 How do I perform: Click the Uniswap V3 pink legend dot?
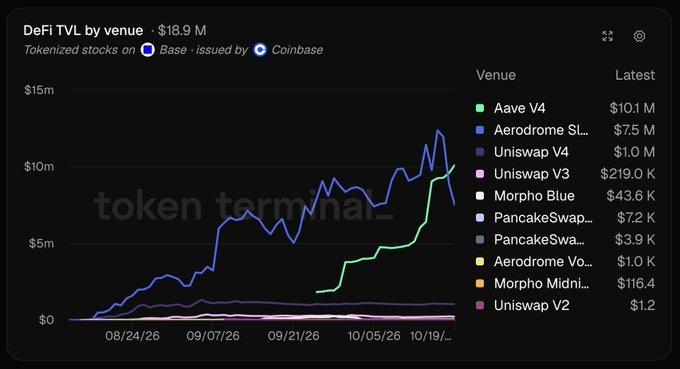coord(480,174)
